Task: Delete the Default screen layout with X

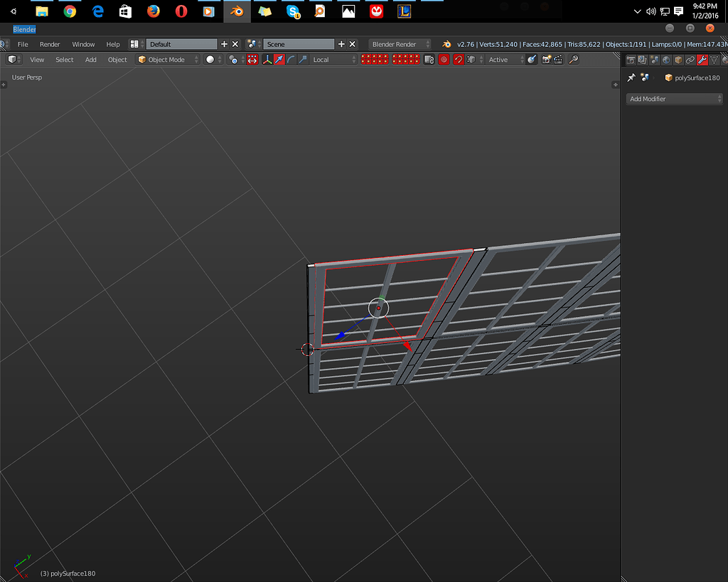Action: point(235,44)
